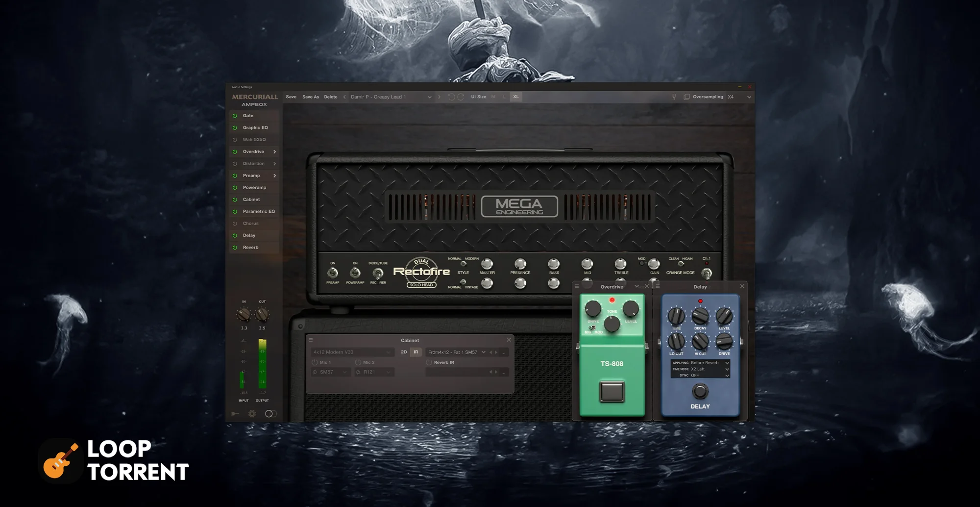
Task: Select the Preamp module label
Action: (251, 176)
